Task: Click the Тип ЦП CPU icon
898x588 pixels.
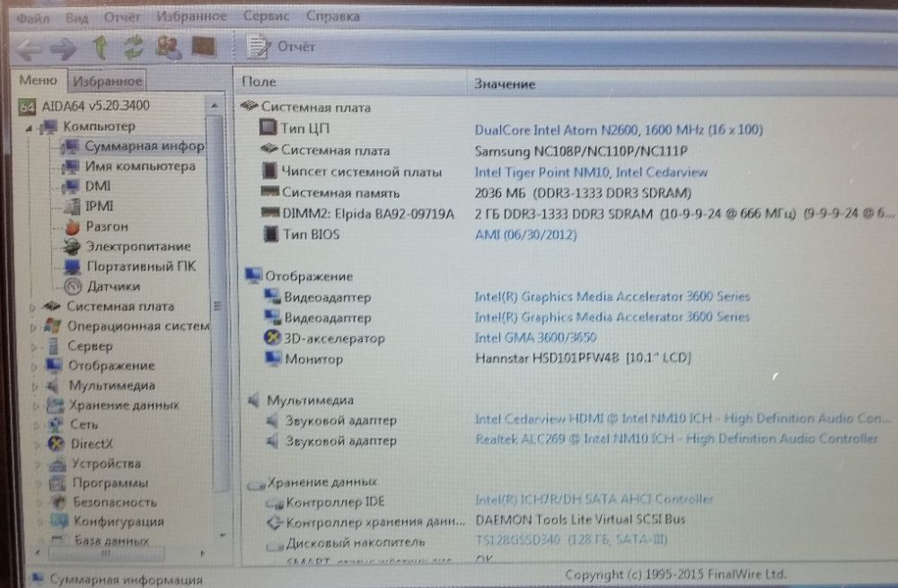Action: (268, 127)
